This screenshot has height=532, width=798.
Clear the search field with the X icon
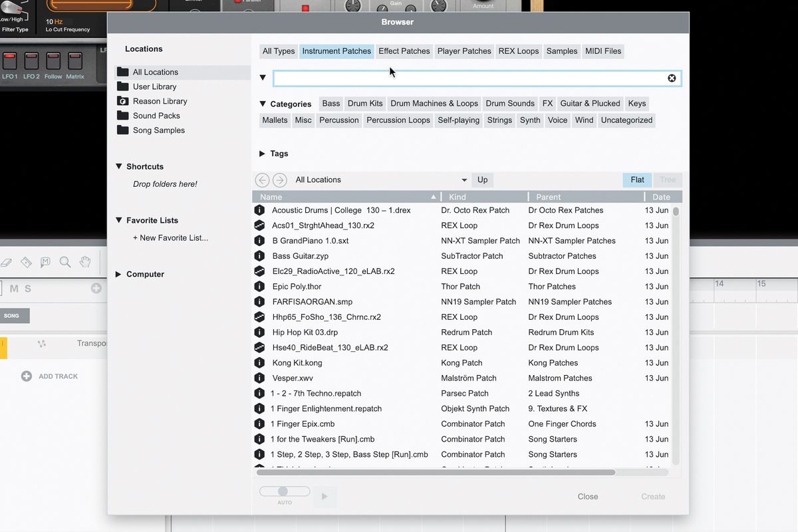(672, 78)
